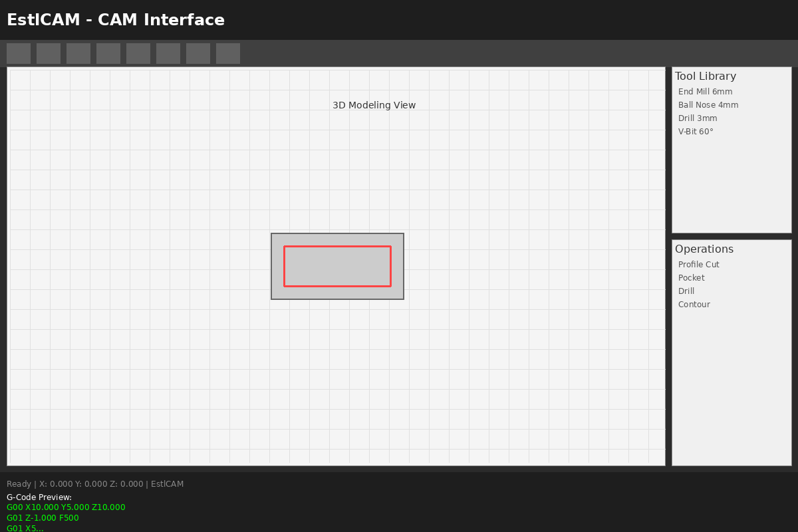Click the red toolpath rectangle outline

click(337, 247)
